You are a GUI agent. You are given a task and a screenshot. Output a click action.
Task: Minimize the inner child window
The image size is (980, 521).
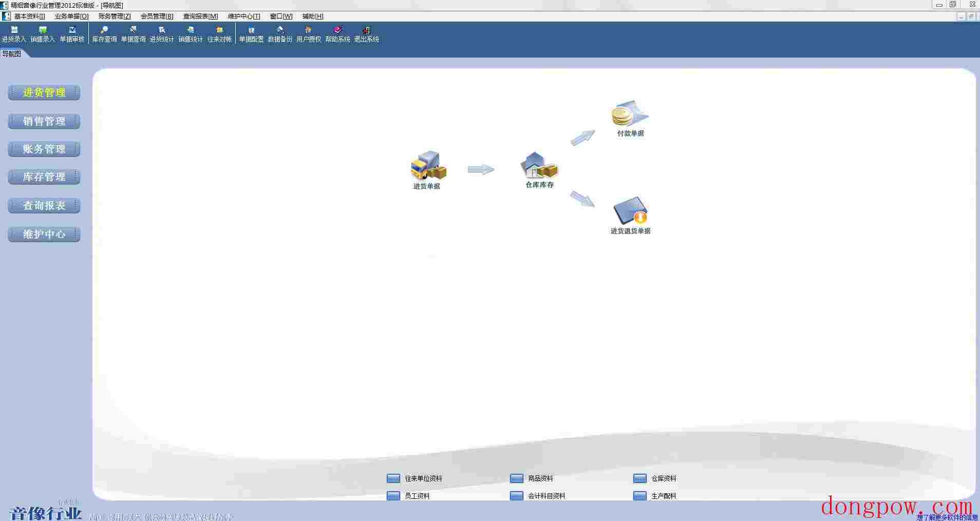tap(961, 16)
